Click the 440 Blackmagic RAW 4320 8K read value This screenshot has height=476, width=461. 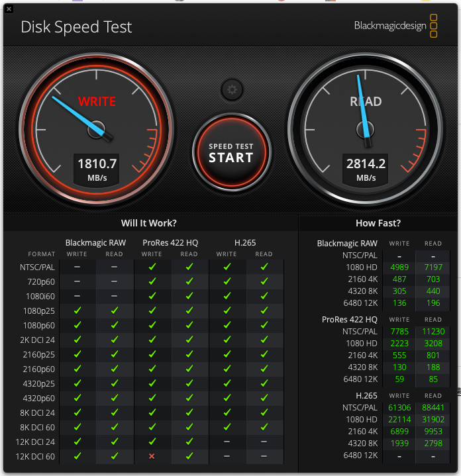tap(433, 291)
